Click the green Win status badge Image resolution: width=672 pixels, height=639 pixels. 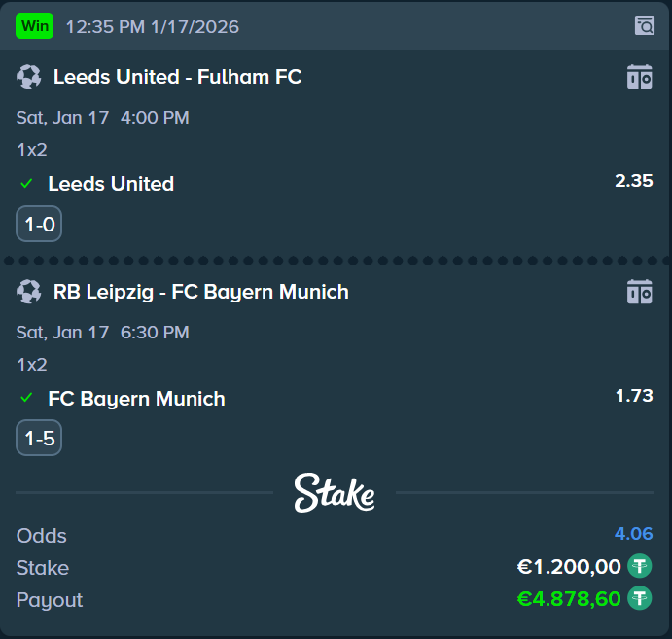click(x=35, y=26)
